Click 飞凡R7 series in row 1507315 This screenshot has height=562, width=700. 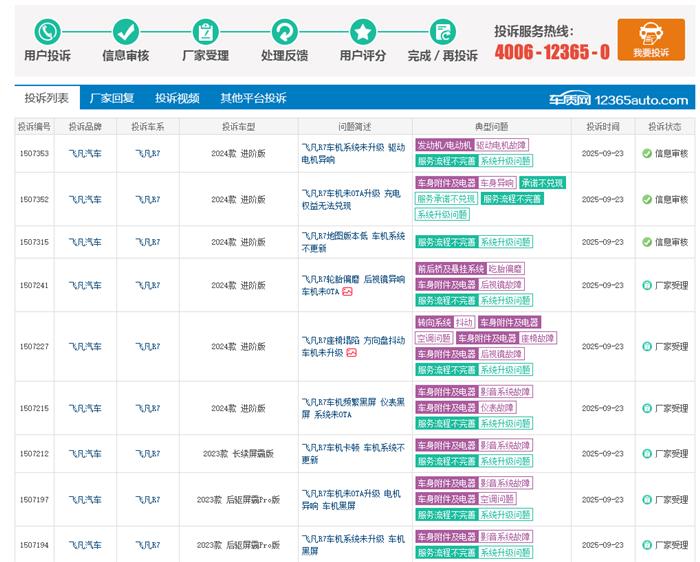pos(148,242)
